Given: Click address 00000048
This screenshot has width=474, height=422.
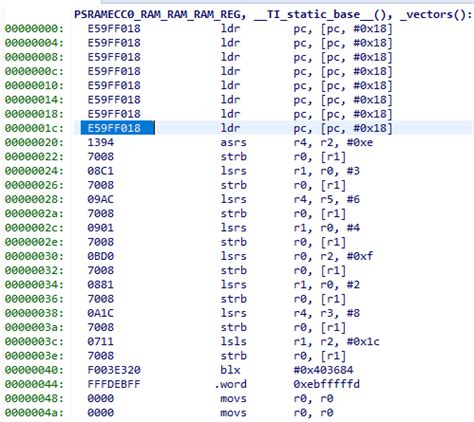Looking at the screenshot, I should click(34, 398).
